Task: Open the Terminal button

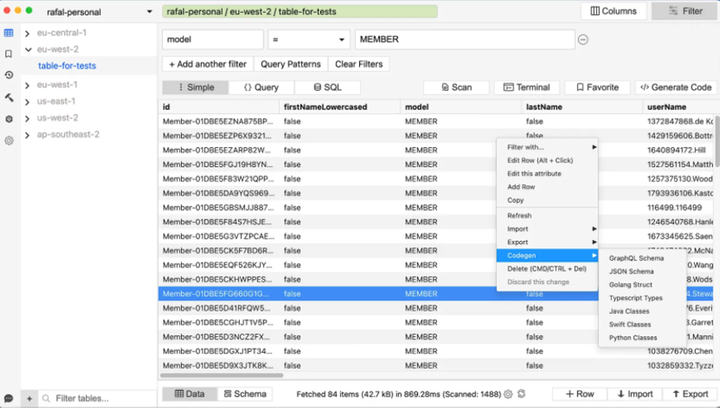Action: [527, 87]
